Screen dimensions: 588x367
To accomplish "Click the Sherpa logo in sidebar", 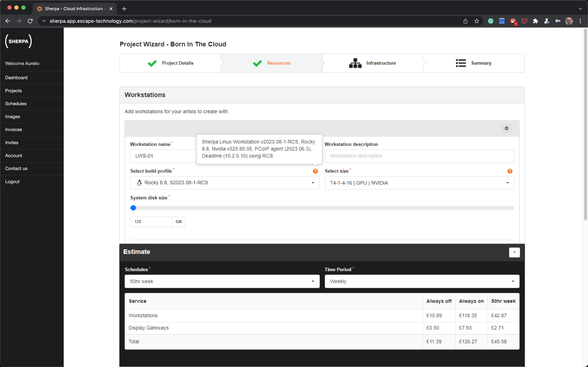I will point(19,41).
